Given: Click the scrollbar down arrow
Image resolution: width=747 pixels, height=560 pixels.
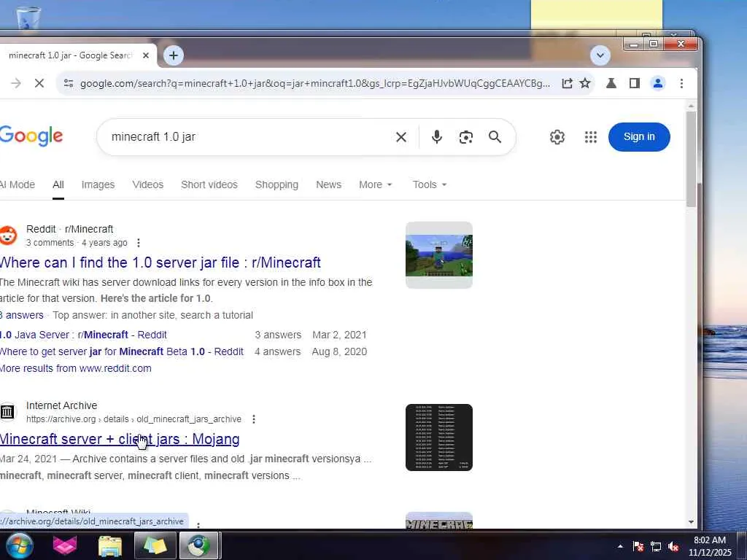Looking at the screenshot, I should click(691, 522).
